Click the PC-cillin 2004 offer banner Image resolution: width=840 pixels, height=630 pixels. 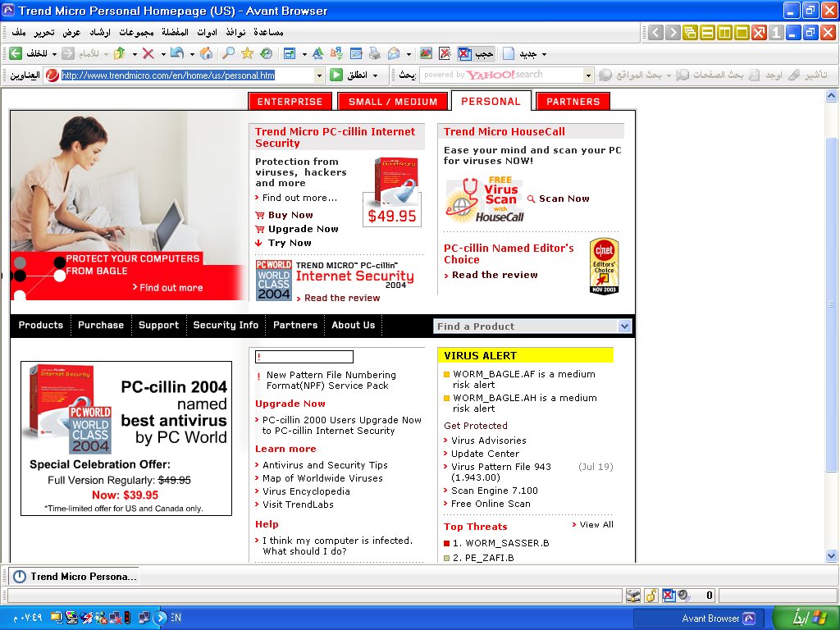coord(126,438)
